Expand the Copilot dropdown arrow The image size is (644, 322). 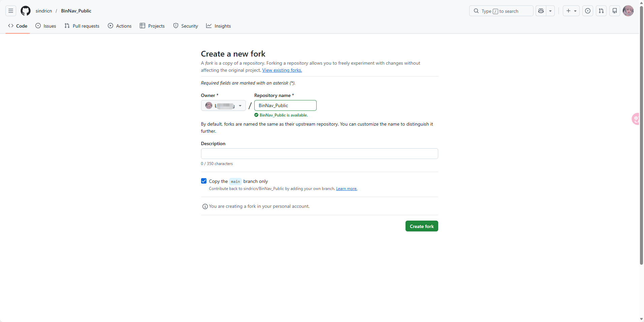pos(550,11)
